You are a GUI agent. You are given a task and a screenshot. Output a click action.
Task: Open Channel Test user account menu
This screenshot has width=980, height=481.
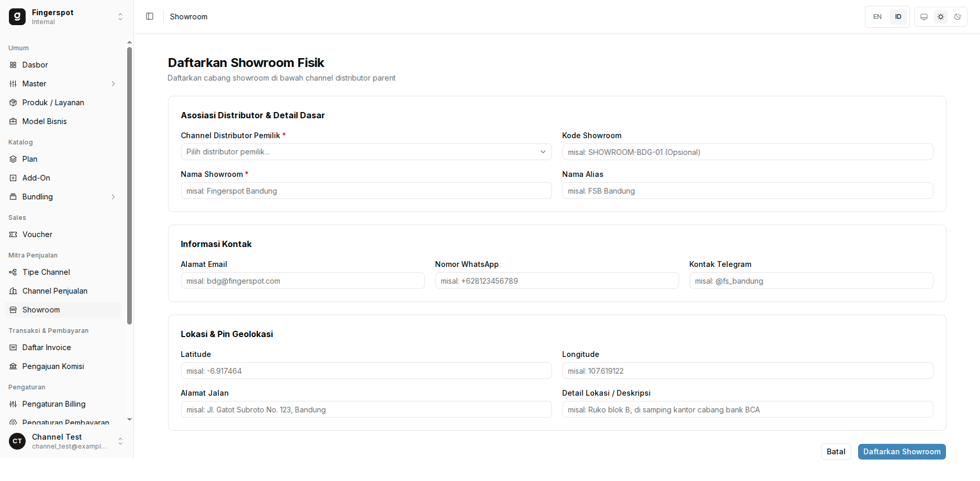pyautogui.click(x=67, y=441)
